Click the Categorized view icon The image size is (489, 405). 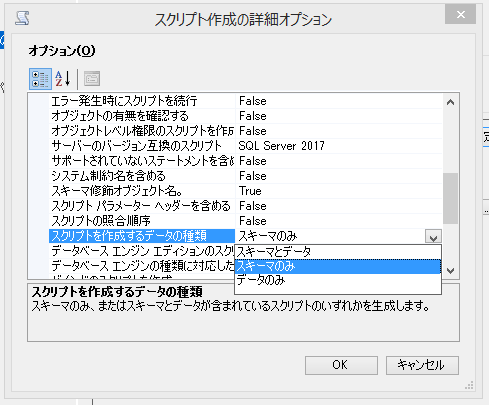40,79
